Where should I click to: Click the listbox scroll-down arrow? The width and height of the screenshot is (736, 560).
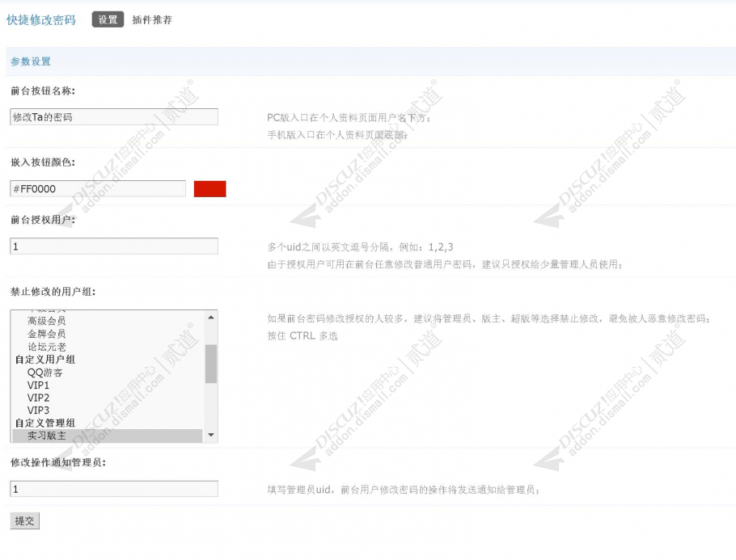211,436
